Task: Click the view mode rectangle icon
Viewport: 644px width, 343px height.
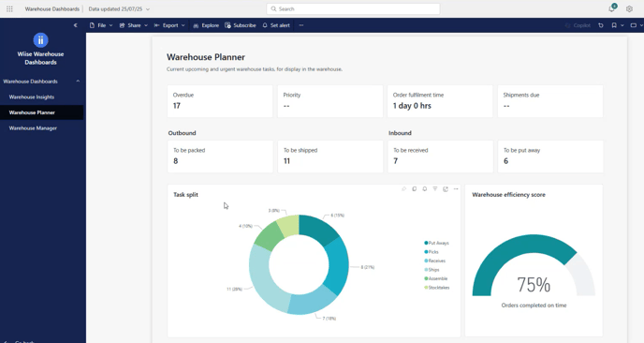Action: (x=634, y=25)
